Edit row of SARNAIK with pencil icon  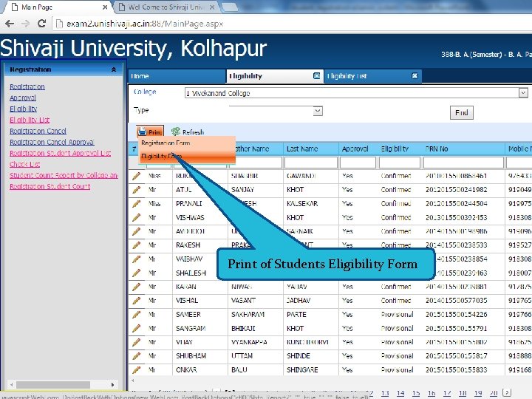pyautogui.click(x=137, y=231)
